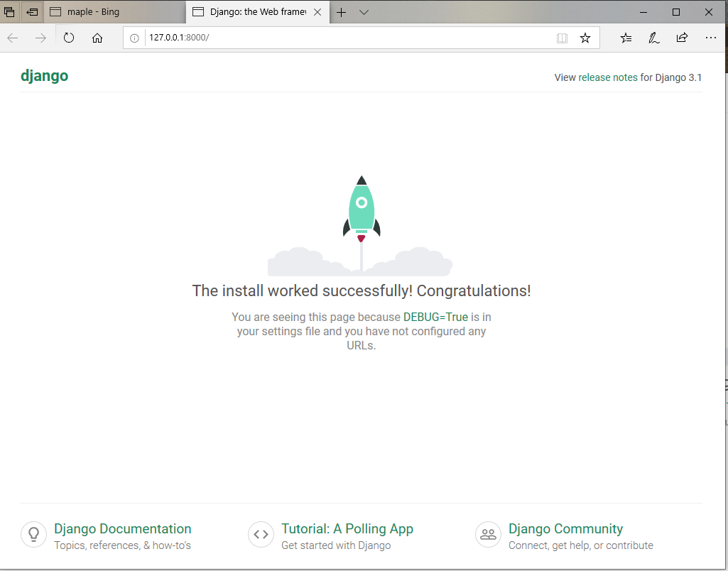728x571 pixels.
Task: Maximize the browser window
Action: 676,13
